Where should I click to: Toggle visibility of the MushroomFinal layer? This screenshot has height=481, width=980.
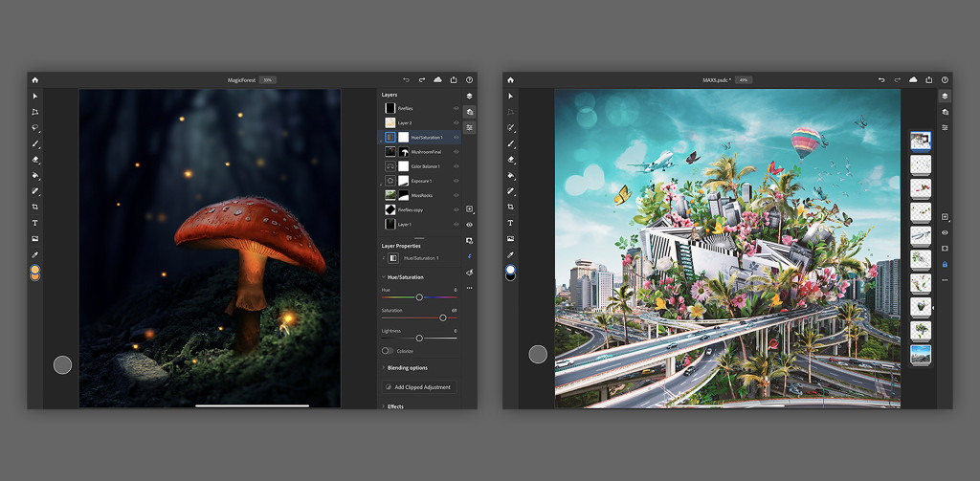(456, 152)
